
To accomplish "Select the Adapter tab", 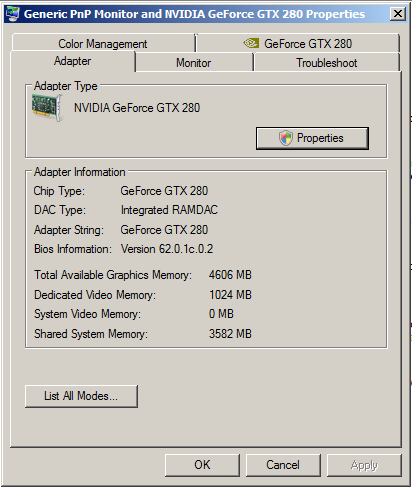I will tap(73, 61).
